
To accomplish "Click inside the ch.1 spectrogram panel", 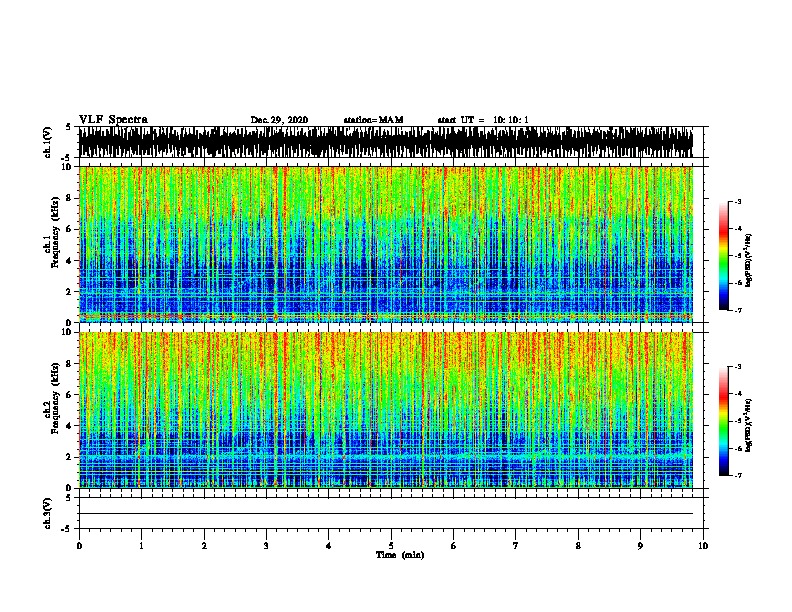I will coord(386,244).
